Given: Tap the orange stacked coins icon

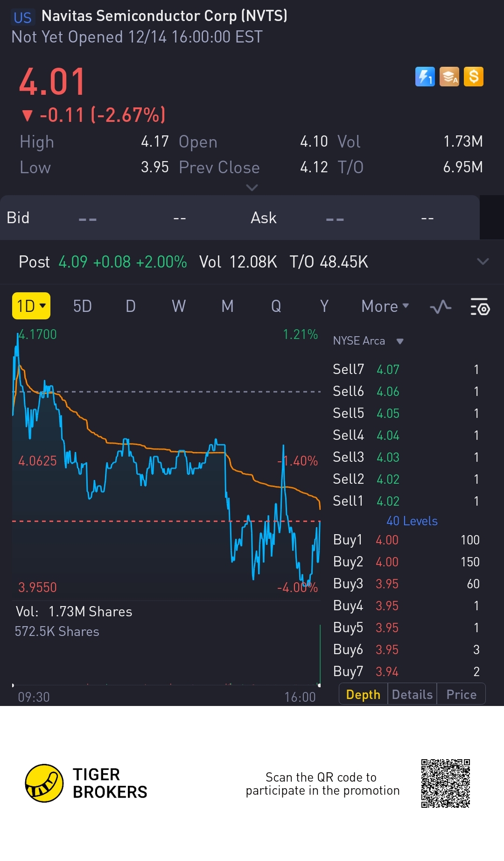Looking at the screenshot, I should click(x=449, y=77).
